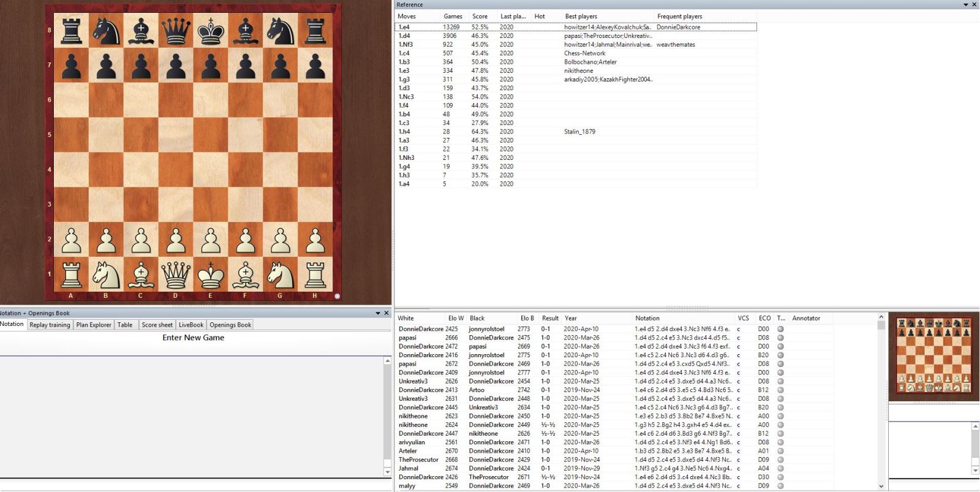Open the LiveBook tab
This screenshot has height=492, width=980.
point(190,325)
